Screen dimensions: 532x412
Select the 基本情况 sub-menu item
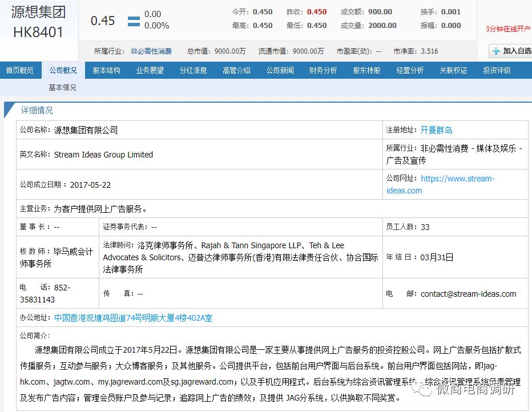click(63, 88)
